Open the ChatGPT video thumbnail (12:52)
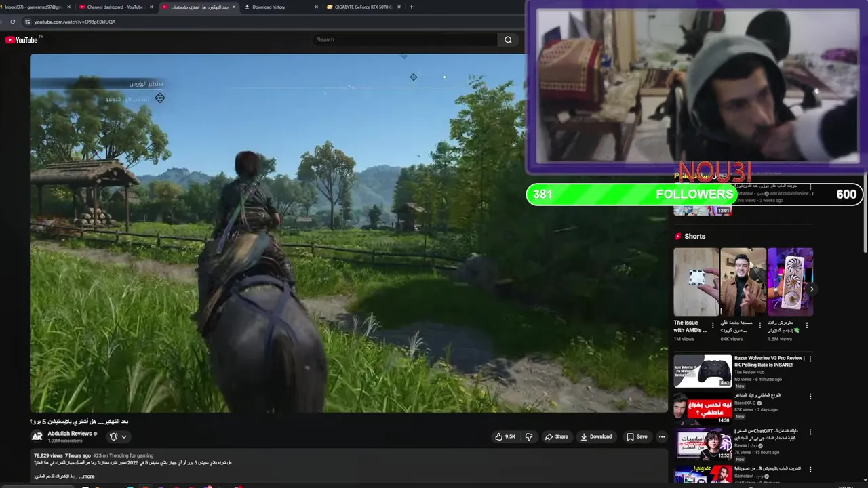Viewport: 868px width, 488px height. (x=703, y=444)
